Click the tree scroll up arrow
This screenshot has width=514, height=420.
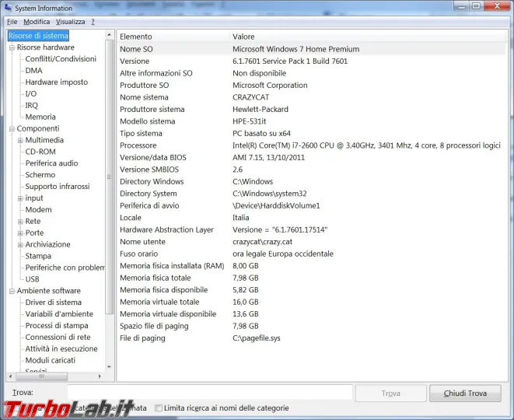tap(110, 34)
